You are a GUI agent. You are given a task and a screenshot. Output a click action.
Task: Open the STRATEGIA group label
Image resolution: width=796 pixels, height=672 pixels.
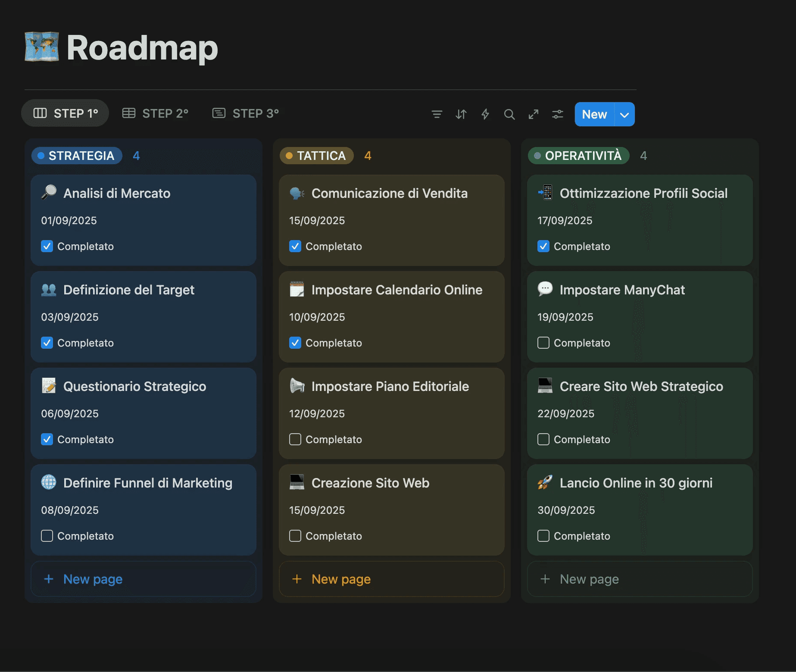coord(77,156)
